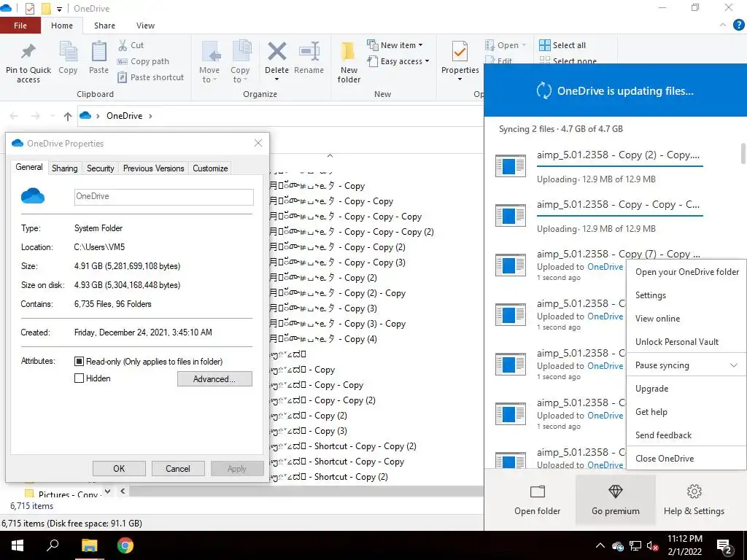Click the file list horizontal scrollbar
Viewport: 747px width, 560px height.
click(x=305, y=491)
